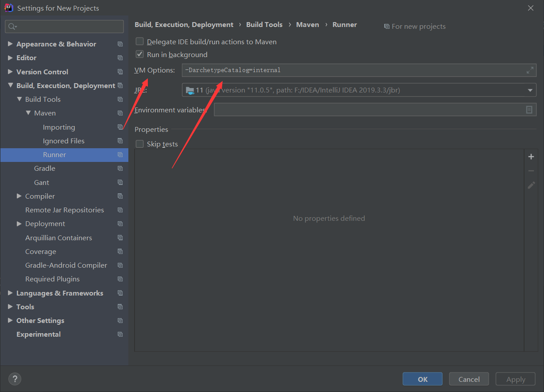Uncheck Run in background
Screen dimensions: 544x392
(140, 54)
